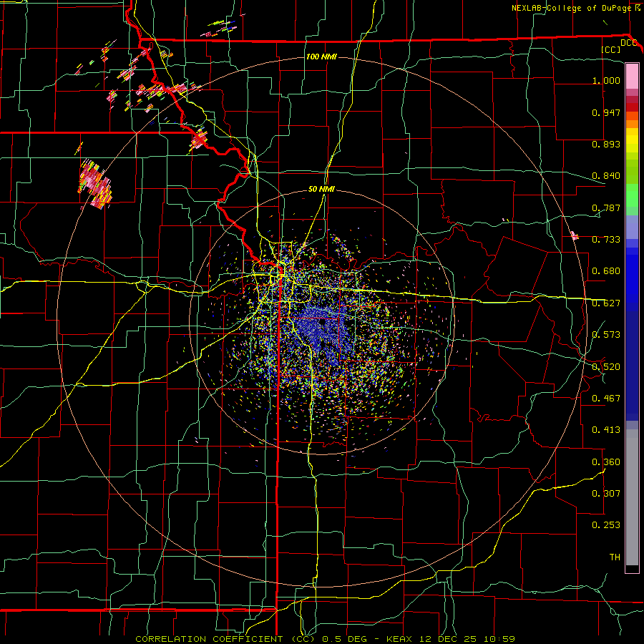Click the 1.000 value on color scale
The width and height of the screenshot is (644, 644).
[606, 80]
